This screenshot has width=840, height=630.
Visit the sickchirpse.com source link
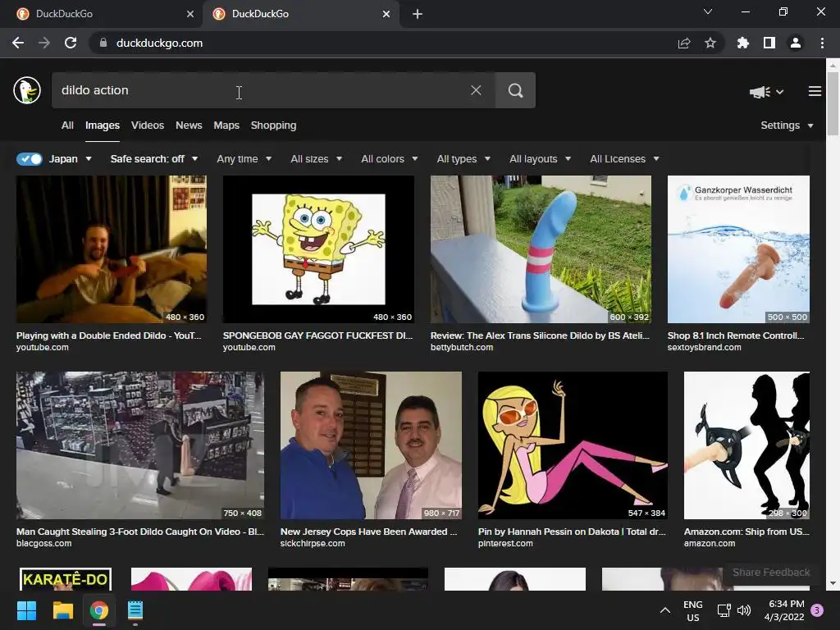click(x=313, y=543)
